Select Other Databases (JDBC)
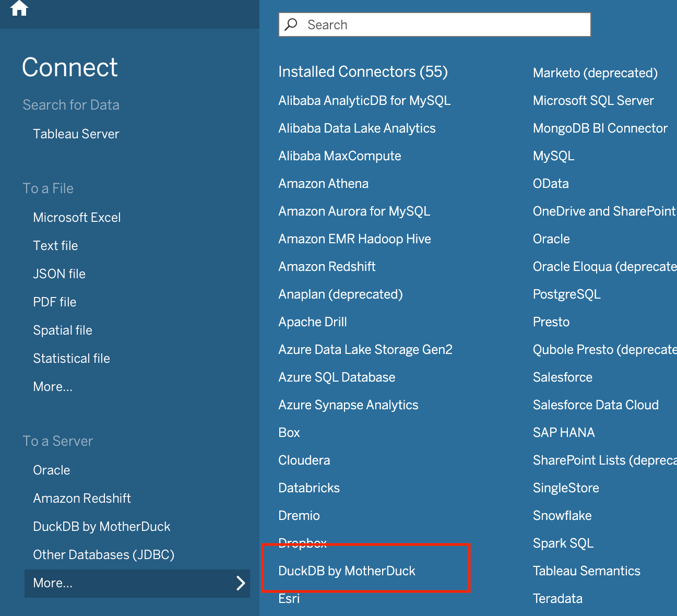Image resolution: width=677 pixels, height=616 pixels. (x=104, y=555)
